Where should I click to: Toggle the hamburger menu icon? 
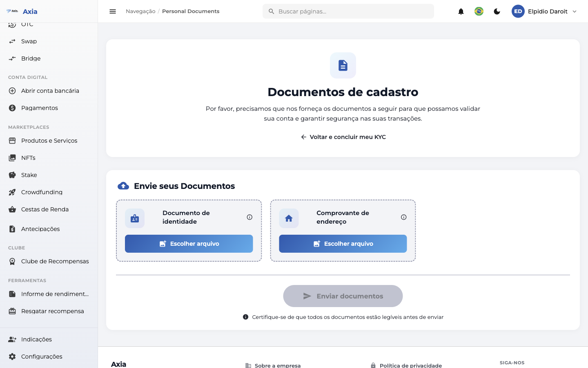pyautogui.click(x=113, y=11)
